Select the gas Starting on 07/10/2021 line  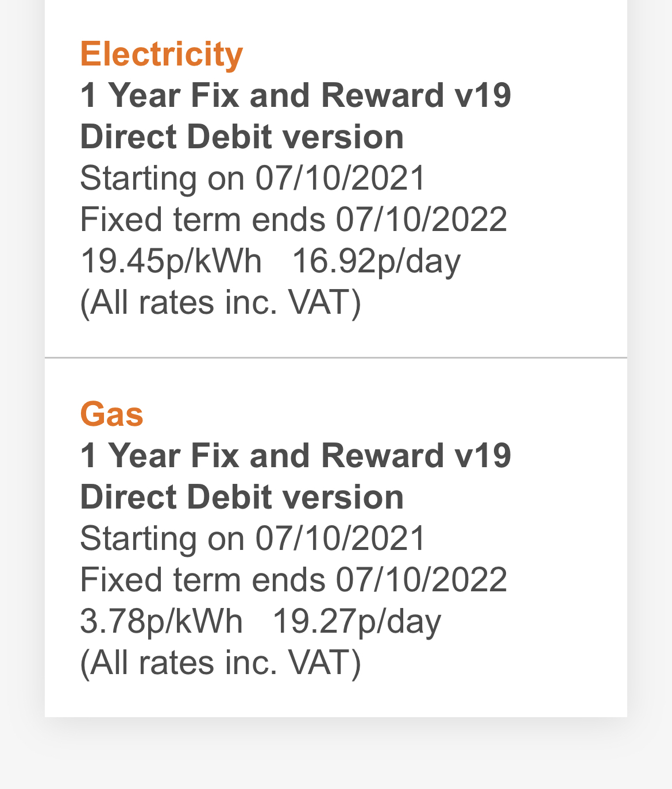[x=252, y=538]
